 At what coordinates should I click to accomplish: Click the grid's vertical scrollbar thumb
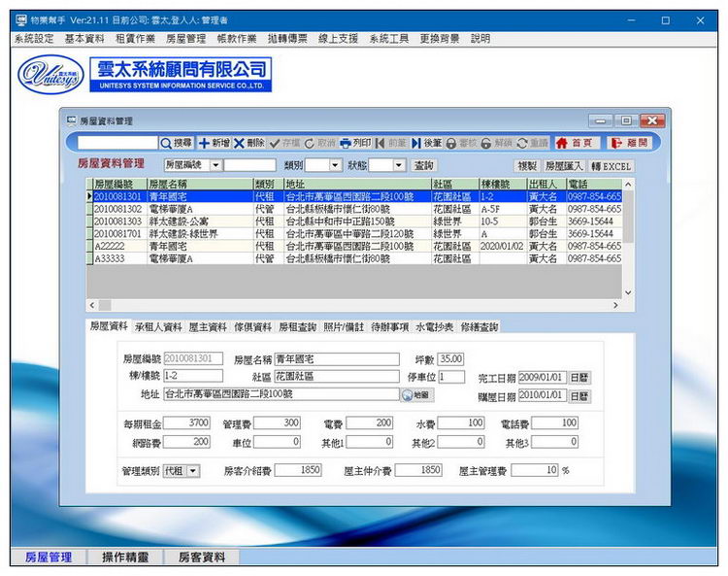(628, 216)
